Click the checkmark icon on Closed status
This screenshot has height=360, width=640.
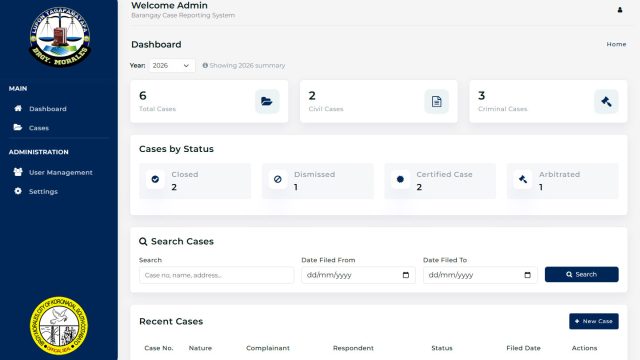(155, 179)
